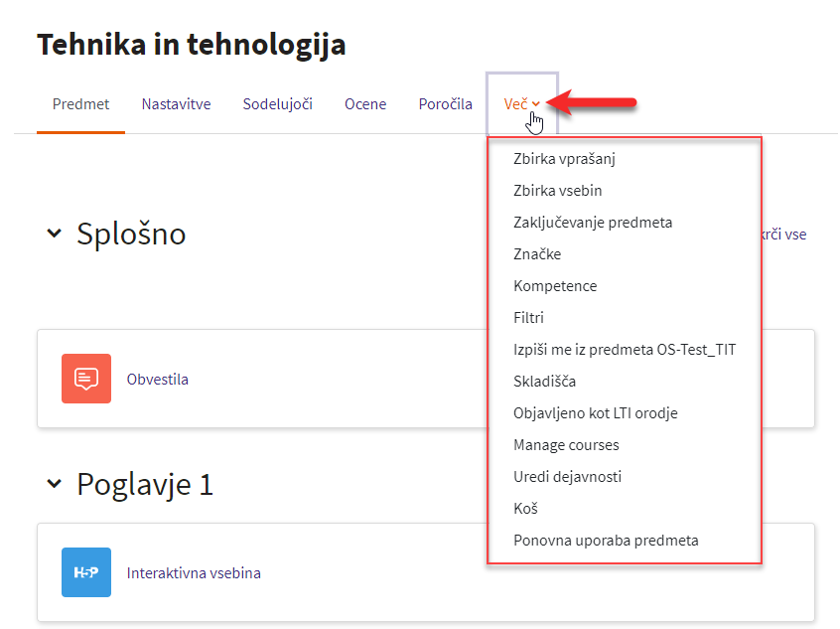Select Zaključevanje predmeta in the menu

coord(593,222)
